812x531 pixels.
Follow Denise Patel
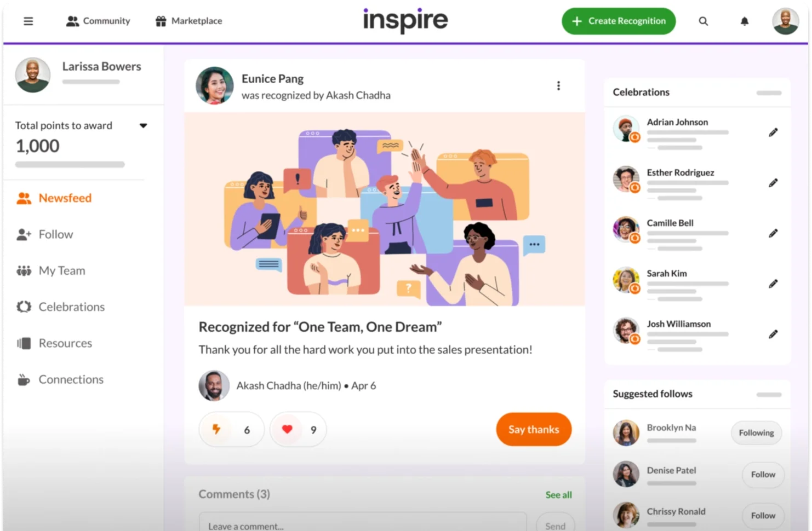(x=763, y=475)
